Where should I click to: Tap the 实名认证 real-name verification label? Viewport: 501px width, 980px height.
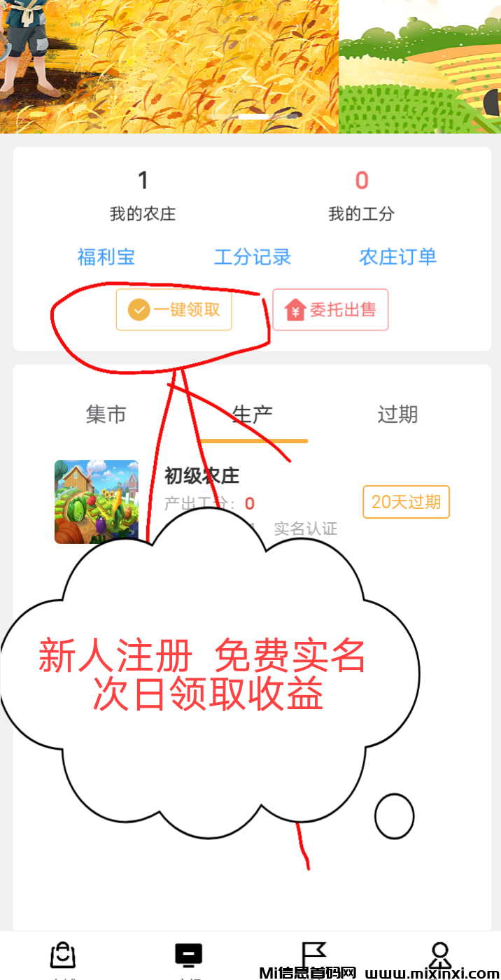tap(305, 528)
